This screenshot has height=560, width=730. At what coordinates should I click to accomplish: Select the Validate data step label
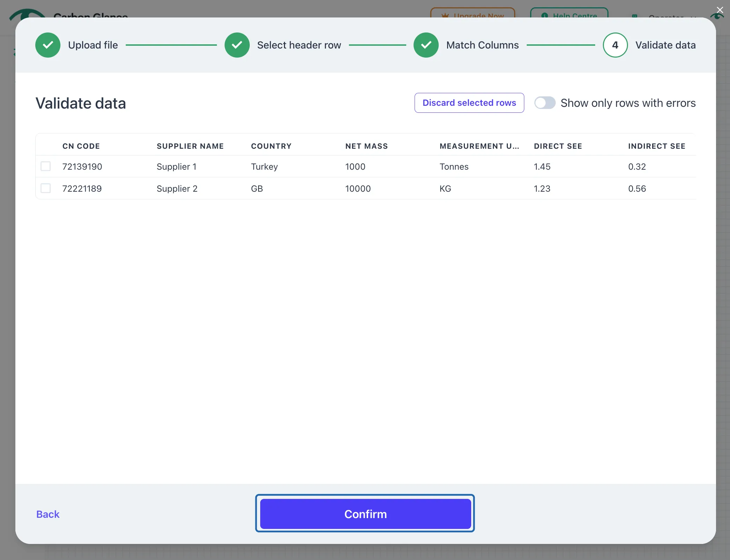click(x=665, y=45)
